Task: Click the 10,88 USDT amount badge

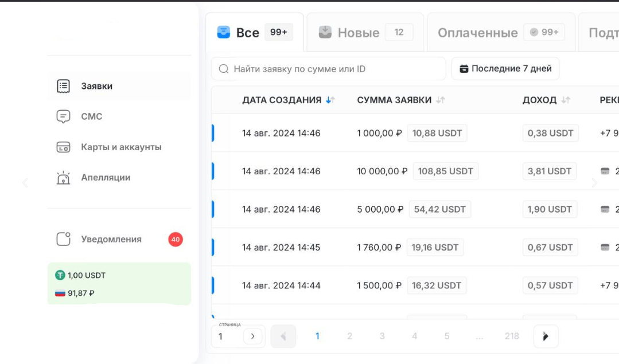Action: [437, 134]
